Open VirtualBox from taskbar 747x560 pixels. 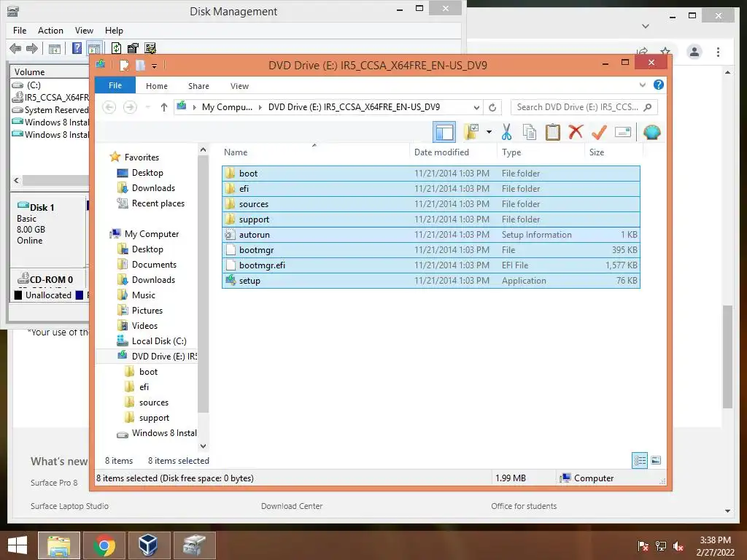point(147,545)
